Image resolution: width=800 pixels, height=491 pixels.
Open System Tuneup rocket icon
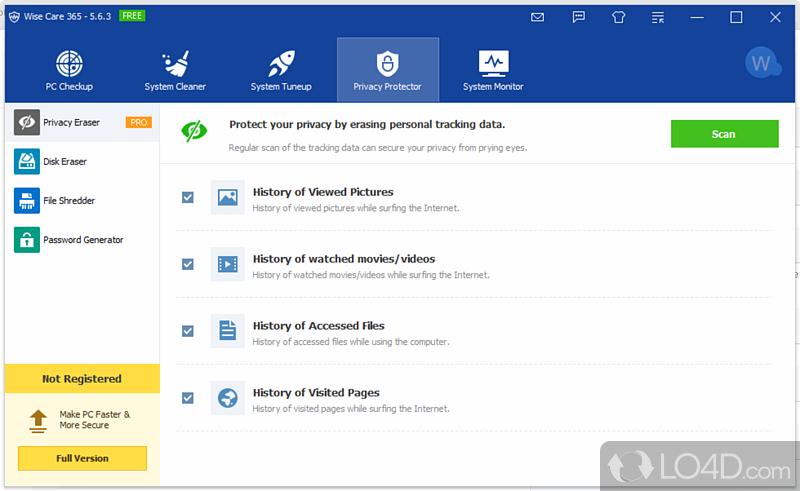coord(281,70)
